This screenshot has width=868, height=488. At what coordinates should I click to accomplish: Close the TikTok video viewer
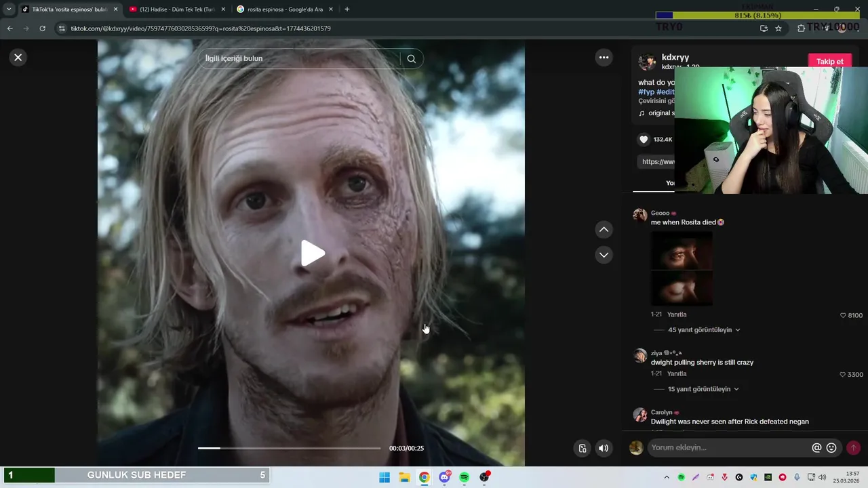pos(18,58)
